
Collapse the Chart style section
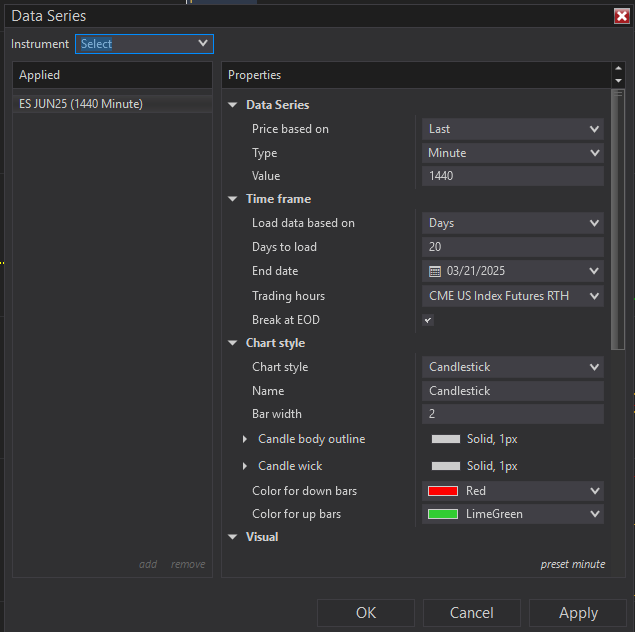(x=233, y=343)
